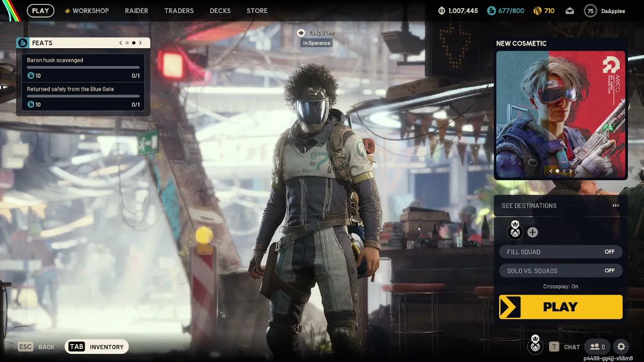Click the teal Cred icon beside 677/800
644x362 pixels.
point(492,11)
